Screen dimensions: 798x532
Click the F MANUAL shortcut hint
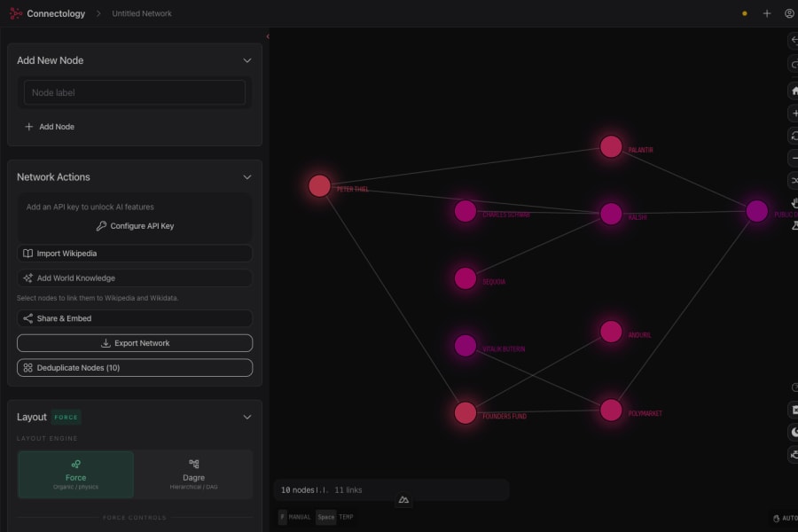pyautogui.click(x=294, y=517)
